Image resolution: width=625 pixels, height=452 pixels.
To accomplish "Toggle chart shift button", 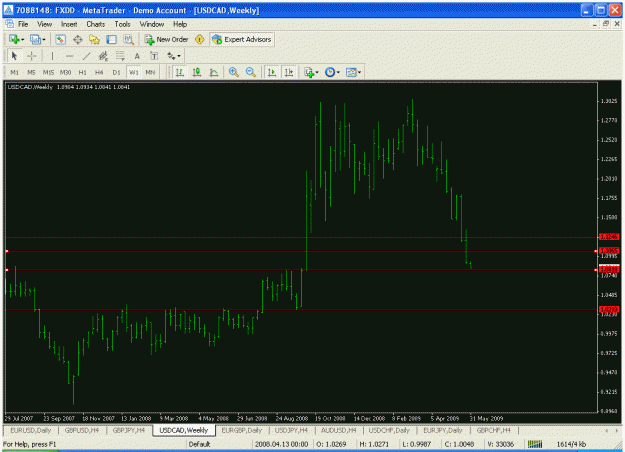I will [x=289, y=72].
